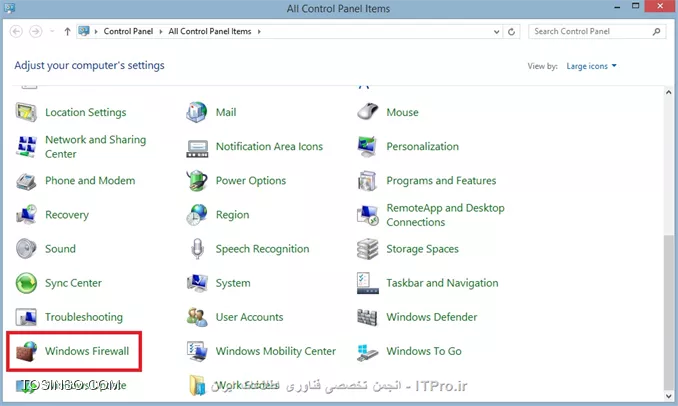Click the Storage Spaces link text
Image resolution: width=678 pixels, height=406 pixels.
(422, 249)
